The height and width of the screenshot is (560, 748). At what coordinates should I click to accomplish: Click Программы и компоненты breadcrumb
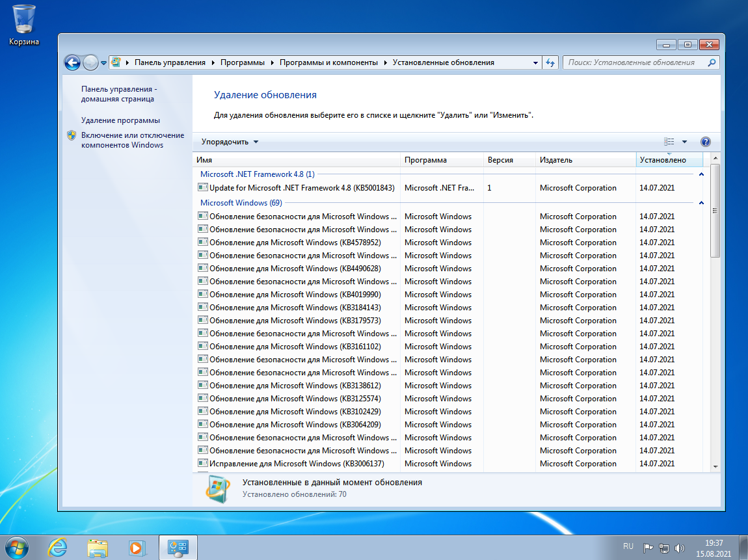[x=328, y=62]
